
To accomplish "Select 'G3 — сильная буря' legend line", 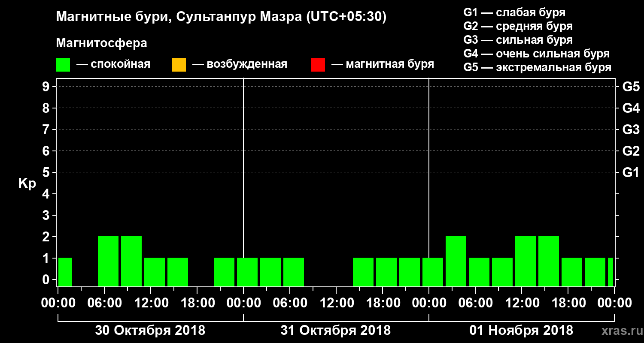I will pos(518,40).
